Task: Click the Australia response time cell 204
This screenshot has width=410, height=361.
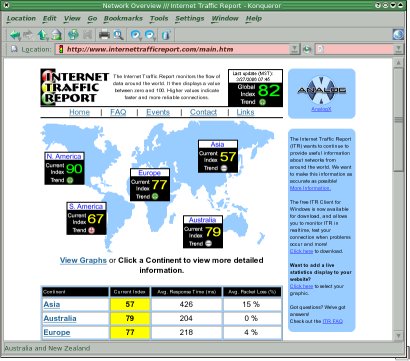Action: point(186,318)
